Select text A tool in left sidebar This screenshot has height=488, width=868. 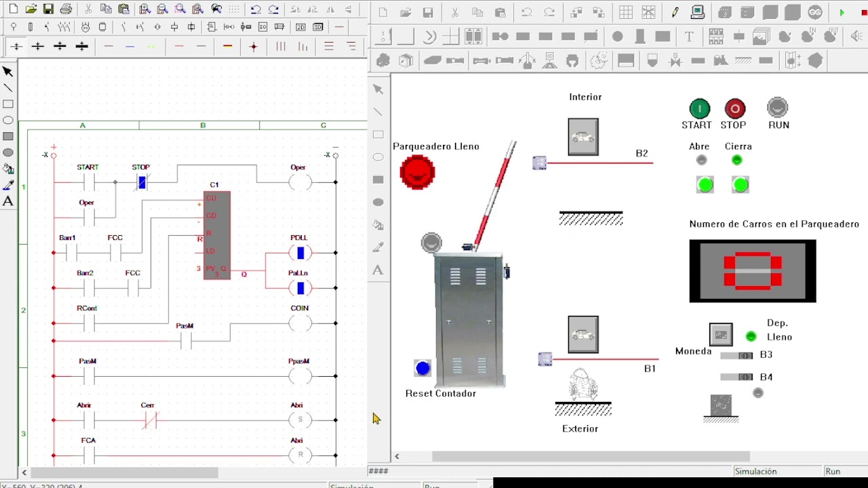8,201
